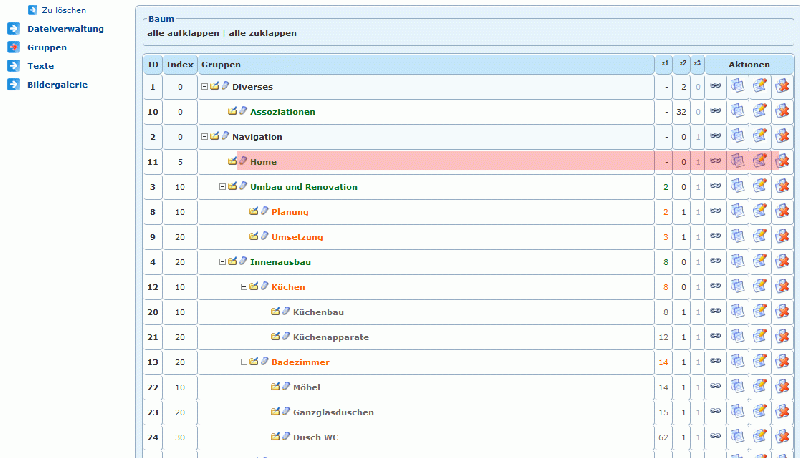Click the Ganzglasduschen group name
This screenshot has height=458, width=800.
[x=333, y=412]
